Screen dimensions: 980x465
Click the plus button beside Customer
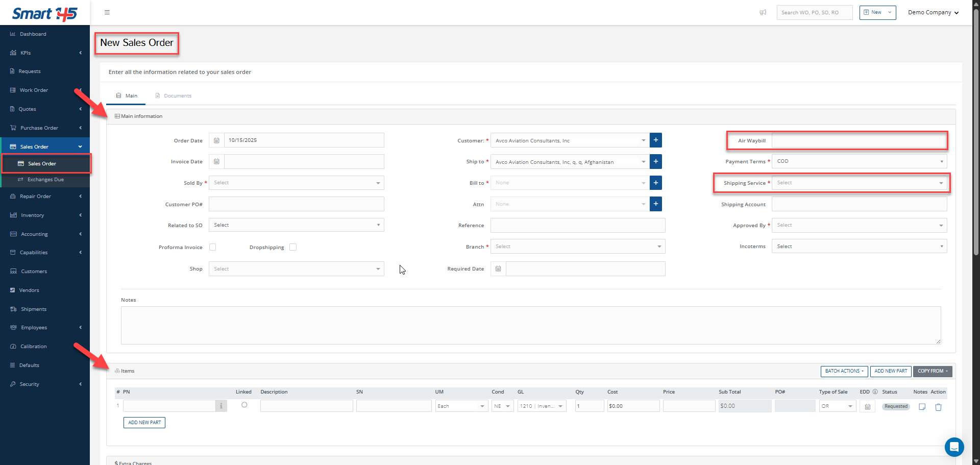(656, 140)
